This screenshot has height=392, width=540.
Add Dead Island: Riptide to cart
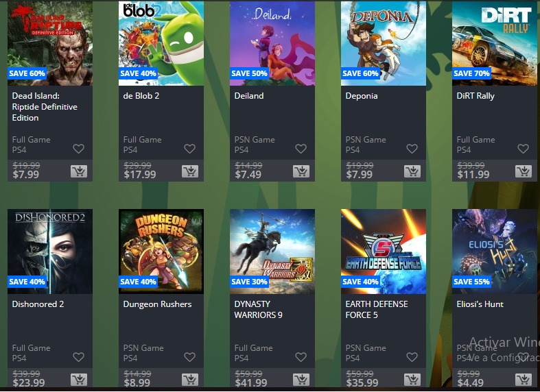[79, 171]
